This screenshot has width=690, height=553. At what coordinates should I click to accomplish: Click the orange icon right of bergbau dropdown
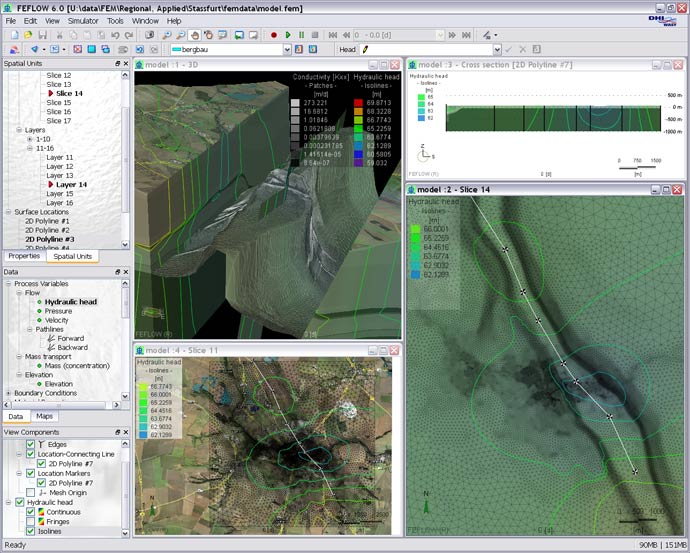coord(299,49)
